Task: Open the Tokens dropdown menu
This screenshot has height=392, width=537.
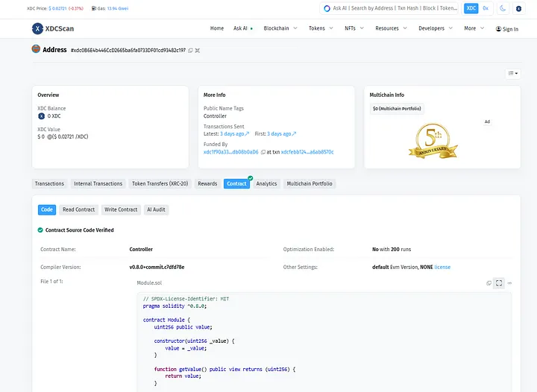Action: 321,28
